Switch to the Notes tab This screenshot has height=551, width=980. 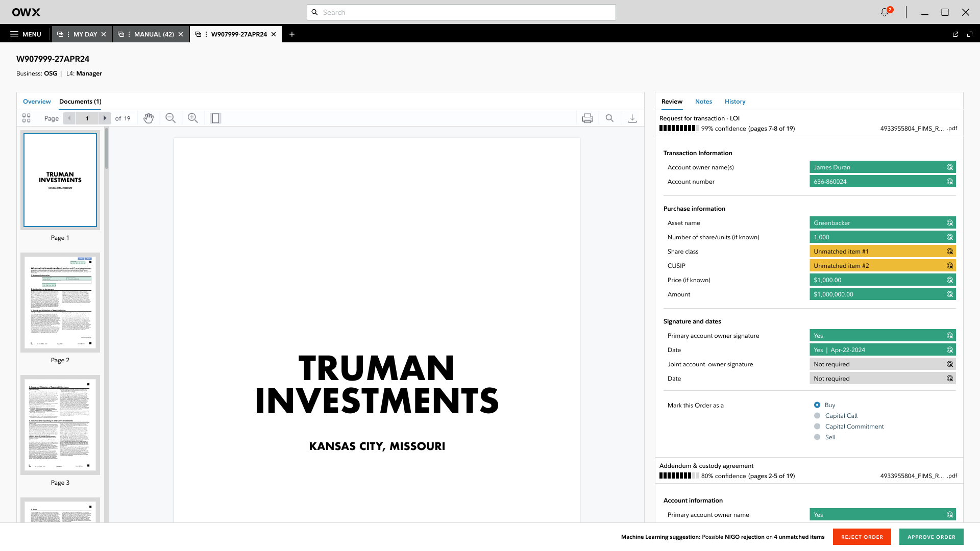pos(703,102)
